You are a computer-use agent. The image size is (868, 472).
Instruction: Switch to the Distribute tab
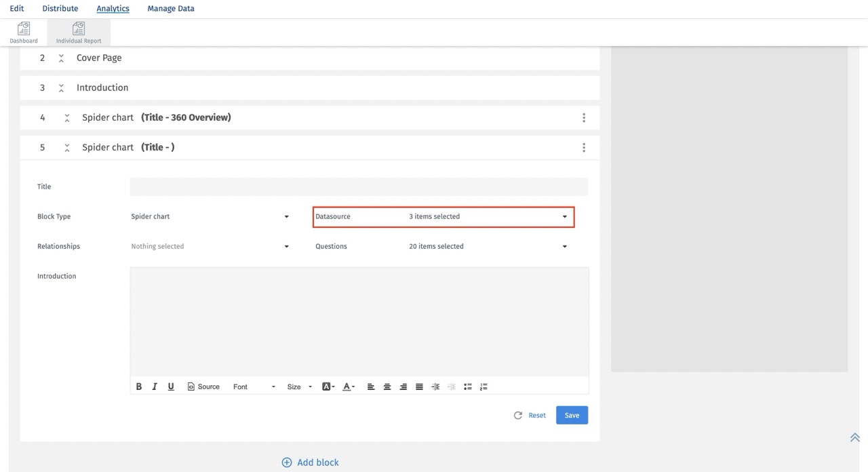(60, 8)
